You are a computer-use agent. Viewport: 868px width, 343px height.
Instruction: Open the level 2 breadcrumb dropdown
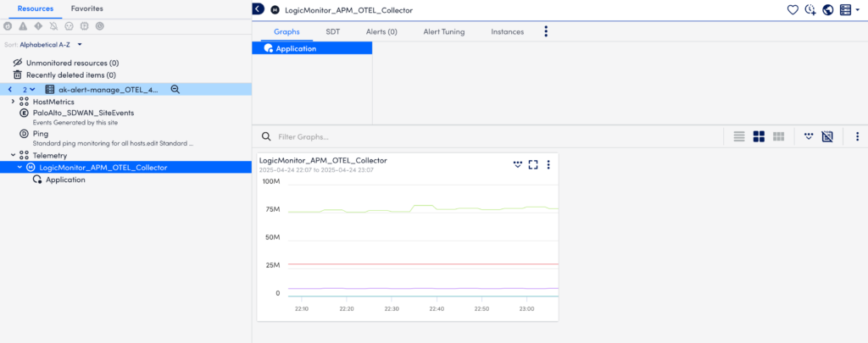click(x=29, y=89)
